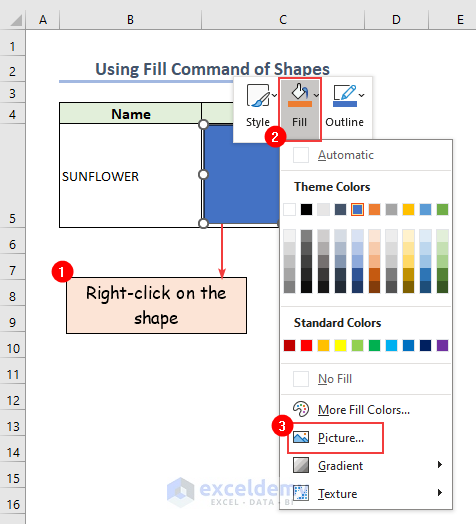Viewport: 476px width, 524px height.
Task: Pick dark blue-gray theme color swatch
Action: pos(340,210)
